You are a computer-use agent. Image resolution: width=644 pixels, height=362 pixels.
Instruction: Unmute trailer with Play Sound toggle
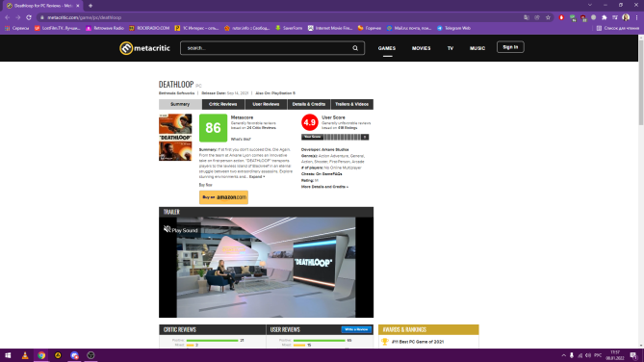tap(181, 230)
